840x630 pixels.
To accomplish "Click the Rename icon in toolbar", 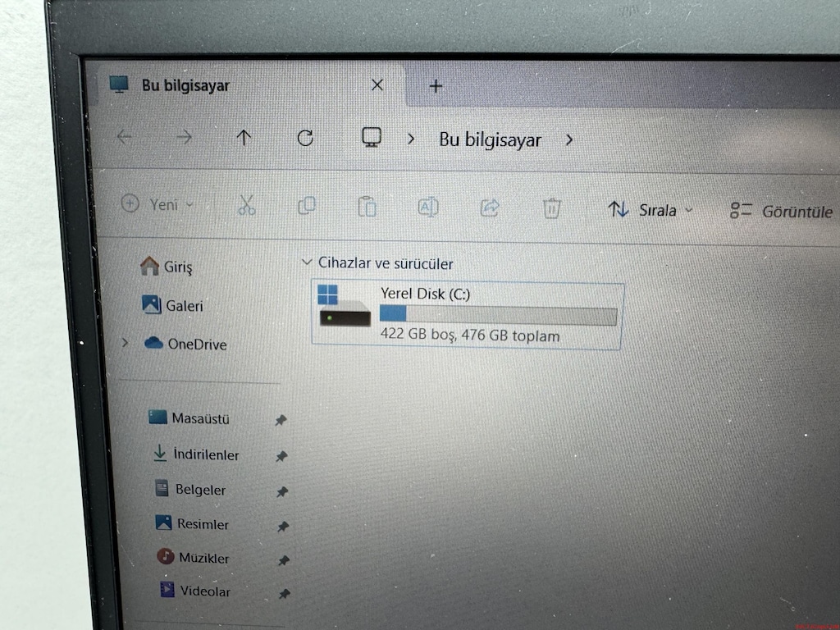I will pos(428,208).
